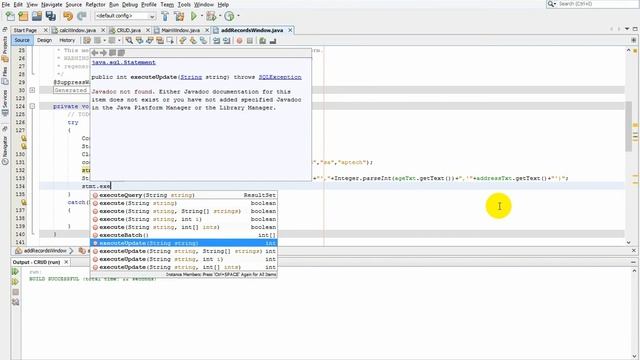Click the addRecordsWindow breadcrumb item
The image size is (640, 360).
click(x=41, y=251)
